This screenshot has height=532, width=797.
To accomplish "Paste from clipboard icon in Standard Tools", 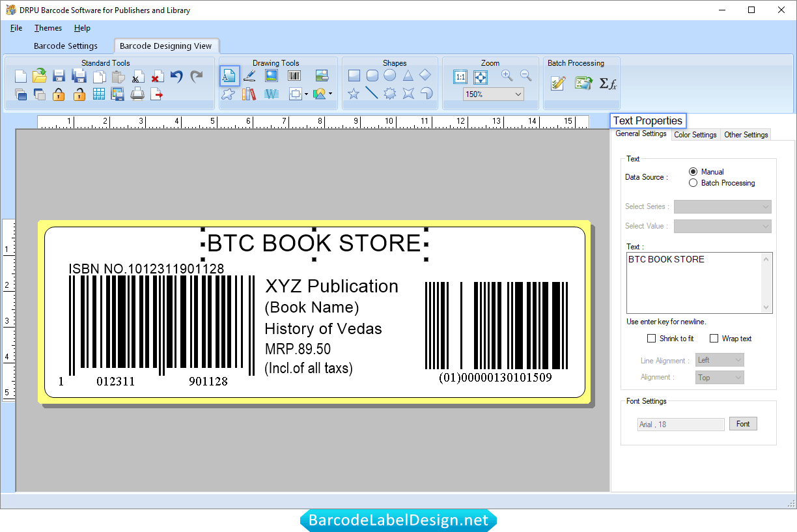I will [x=118, y=76].
